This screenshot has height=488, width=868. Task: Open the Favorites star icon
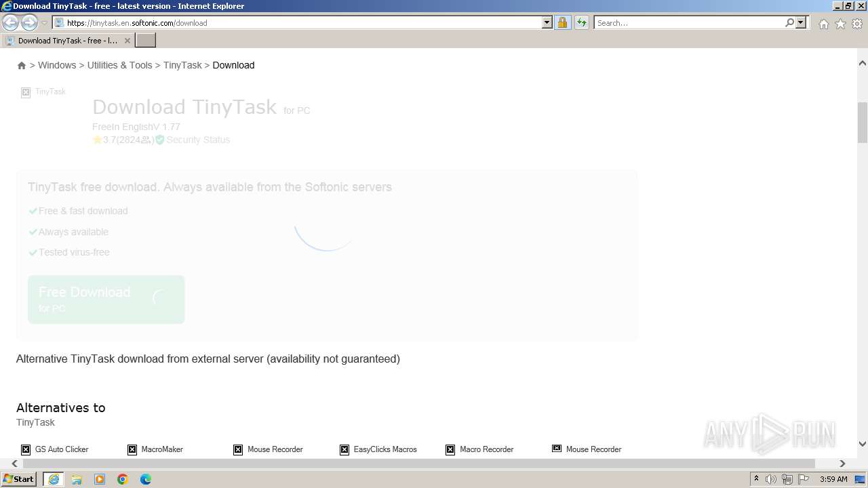(840, 24)
